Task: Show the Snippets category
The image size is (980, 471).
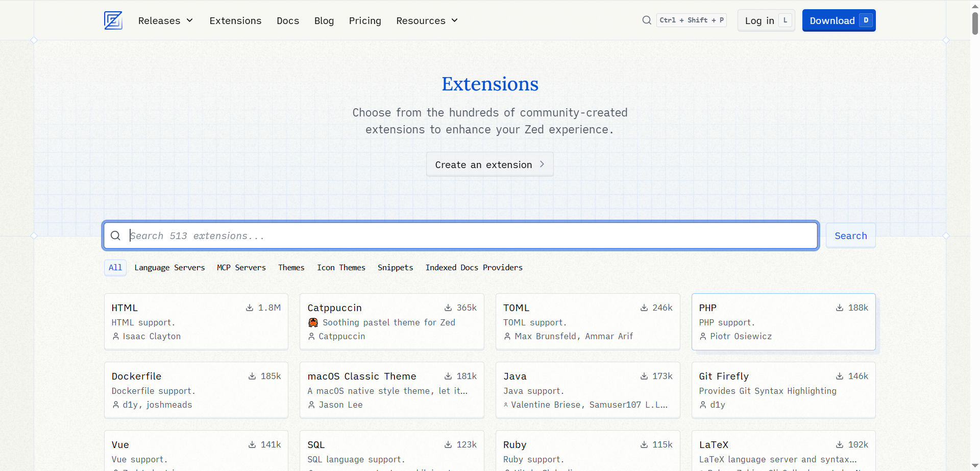Action: coord(395,268)
